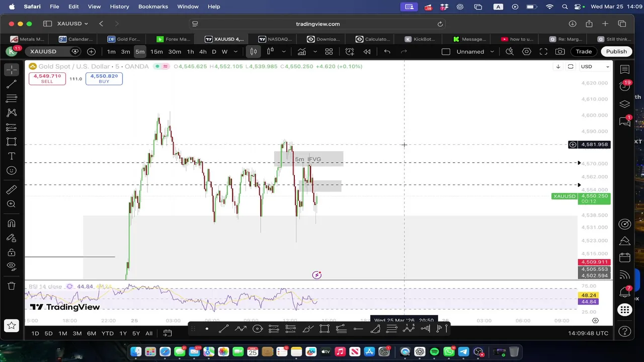Image resolution: width=644 pixels, height=362 pixels.
Task: Open the patterns drawing tool
Action: 12,113
